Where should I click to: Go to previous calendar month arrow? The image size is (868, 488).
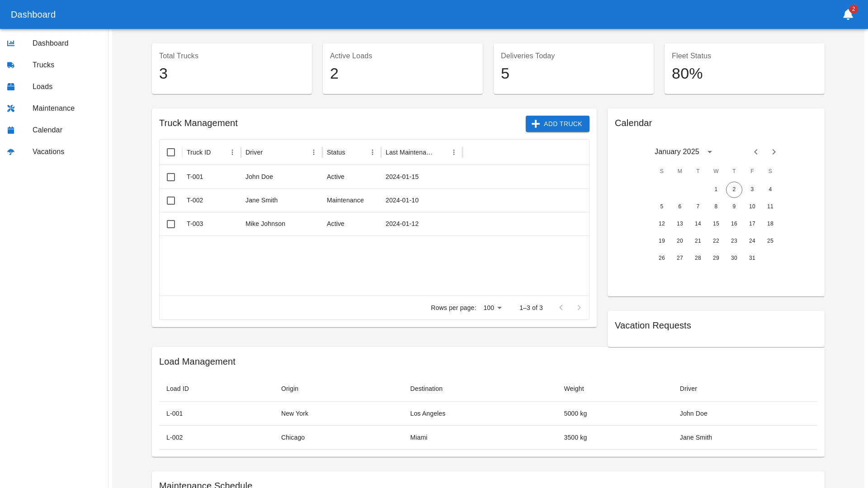coord(756,152)
